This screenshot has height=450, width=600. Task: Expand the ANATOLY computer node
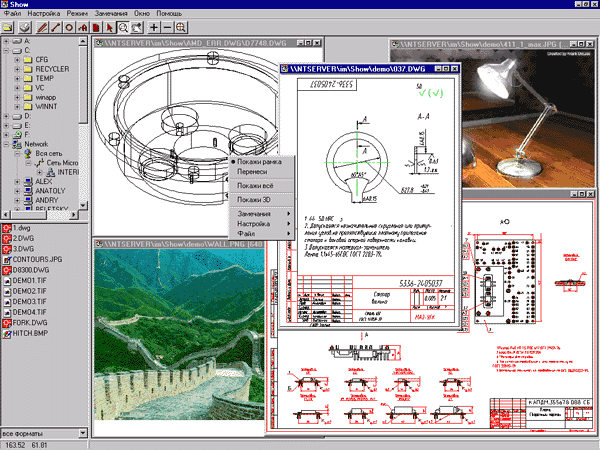(17, 191)
